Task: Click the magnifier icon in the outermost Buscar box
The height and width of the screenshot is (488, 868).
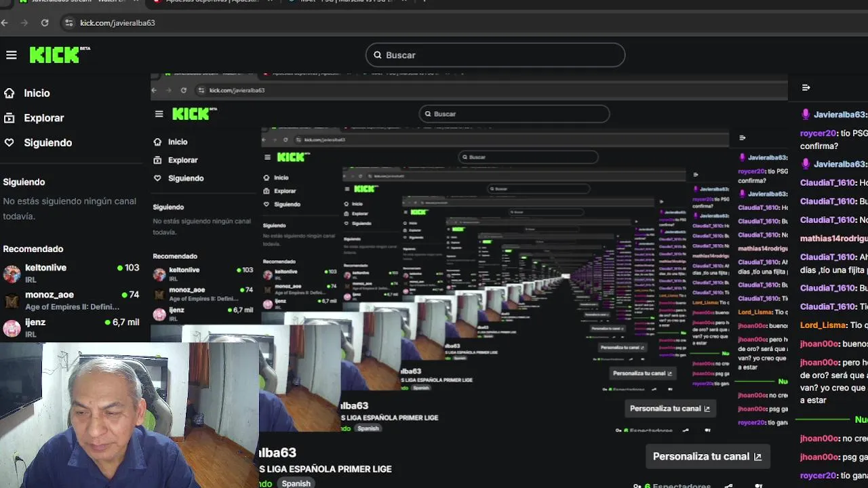Action: pos(378,55)
